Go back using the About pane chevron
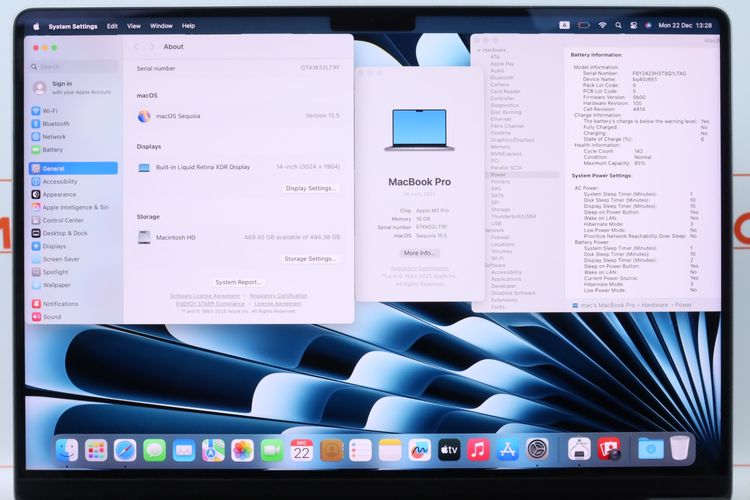 [136, 46]
